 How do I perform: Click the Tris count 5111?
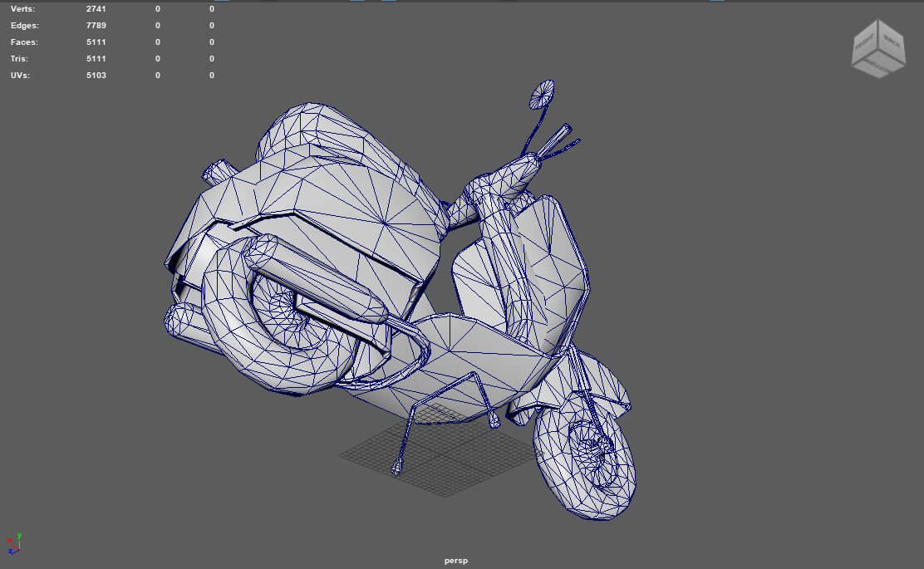click(x=96, y=58)
